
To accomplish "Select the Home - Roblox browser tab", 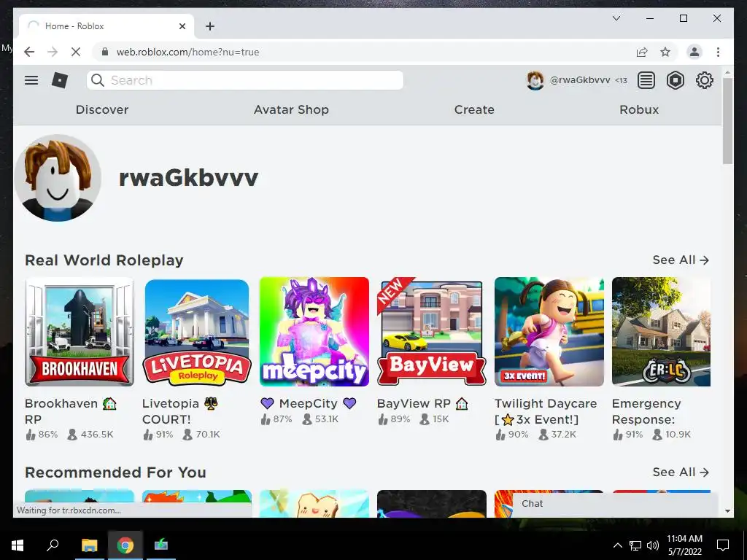I will pyautogui.click(x=107, y=26).
